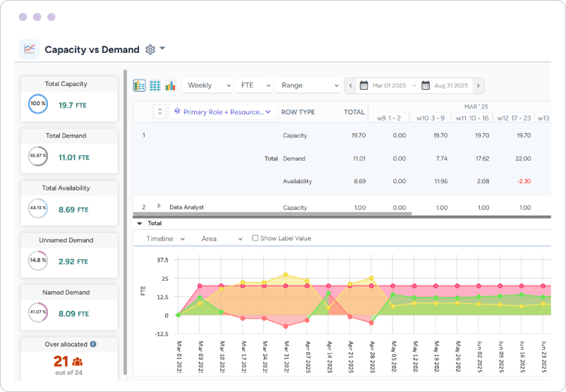Click the yellow peak data point at Mar 31
The width and height of the screenshot is (566, 392).
pyautogui.click(x=286, y=274)
